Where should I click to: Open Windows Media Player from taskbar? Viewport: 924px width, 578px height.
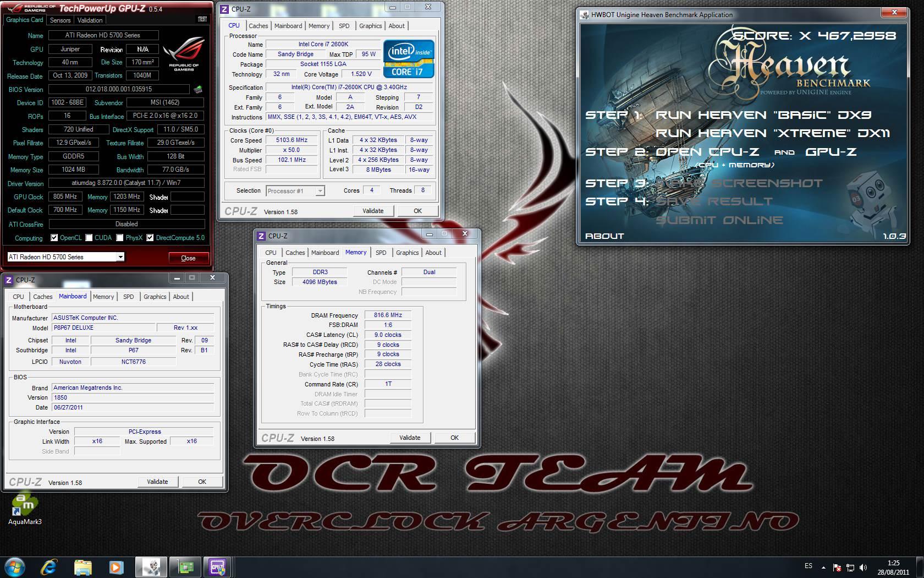click(117, 566)
